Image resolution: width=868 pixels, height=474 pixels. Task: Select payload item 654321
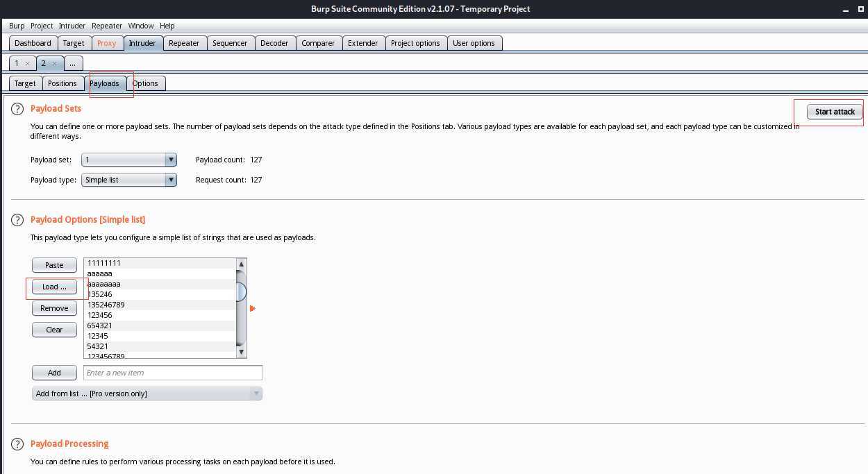160,325
